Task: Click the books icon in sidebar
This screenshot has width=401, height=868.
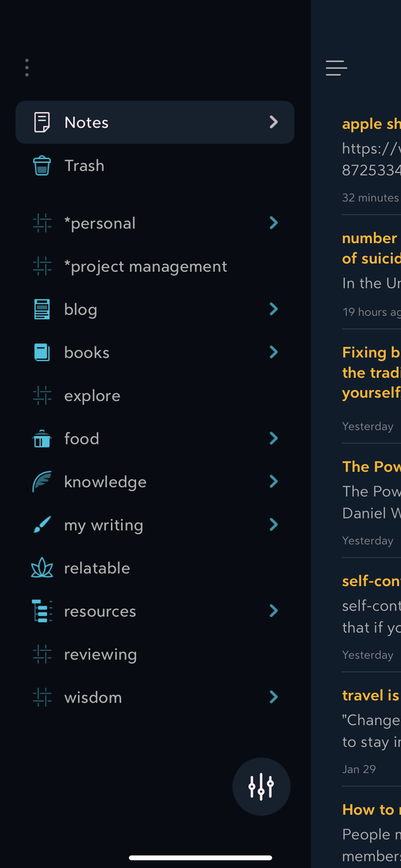Action: (x=42, y=352)
